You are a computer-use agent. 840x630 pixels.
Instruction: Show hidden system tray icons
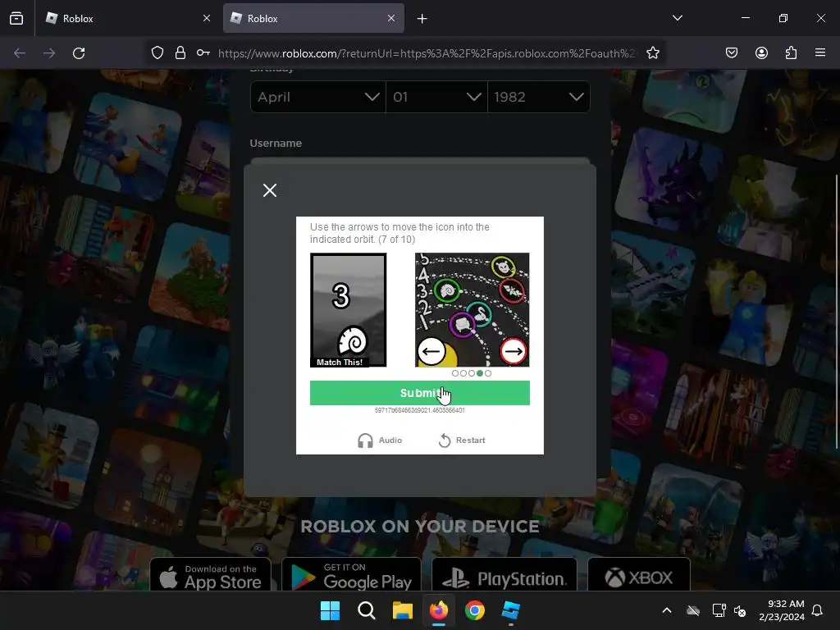[667, 610]
